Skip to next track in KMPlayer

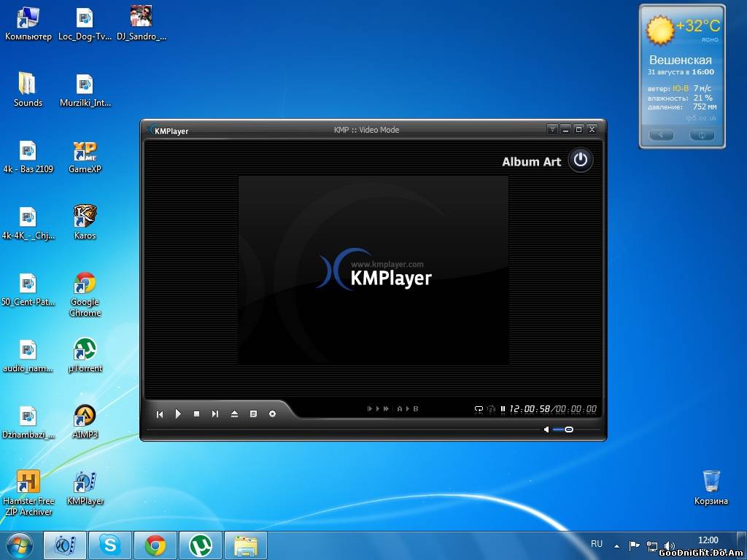[215, 414]
